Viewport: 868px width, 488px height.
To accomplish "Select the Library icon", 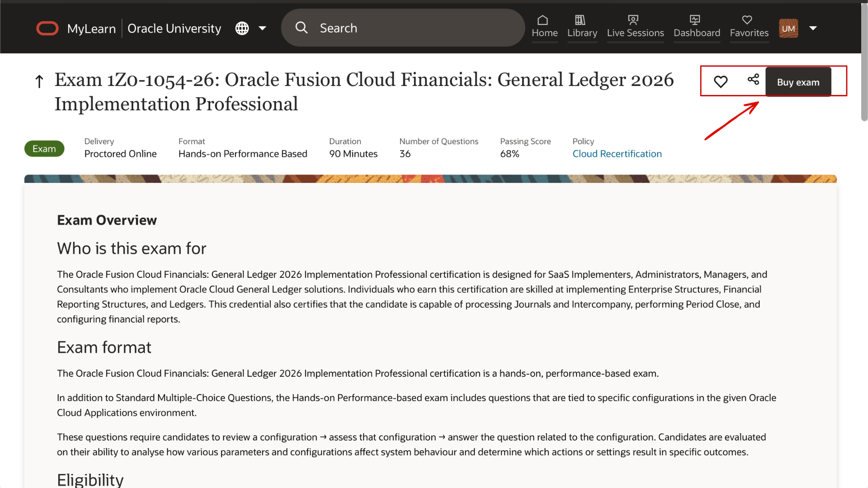I will pos(582,26).
